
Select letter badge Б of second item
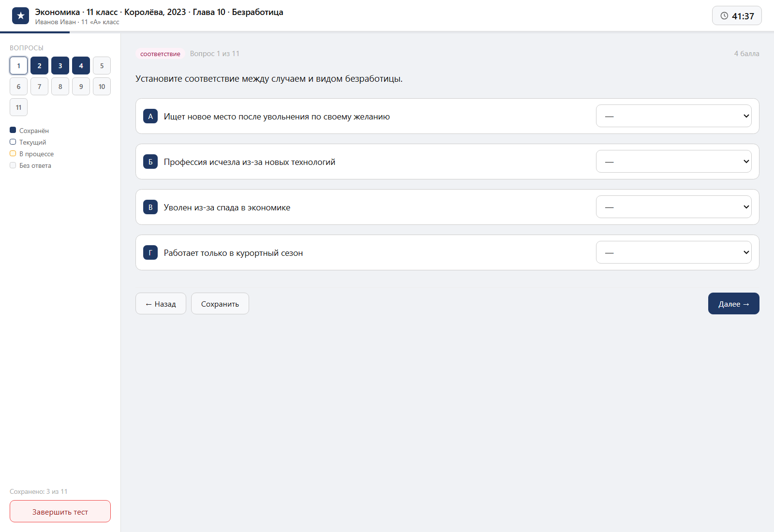point(150,162)
